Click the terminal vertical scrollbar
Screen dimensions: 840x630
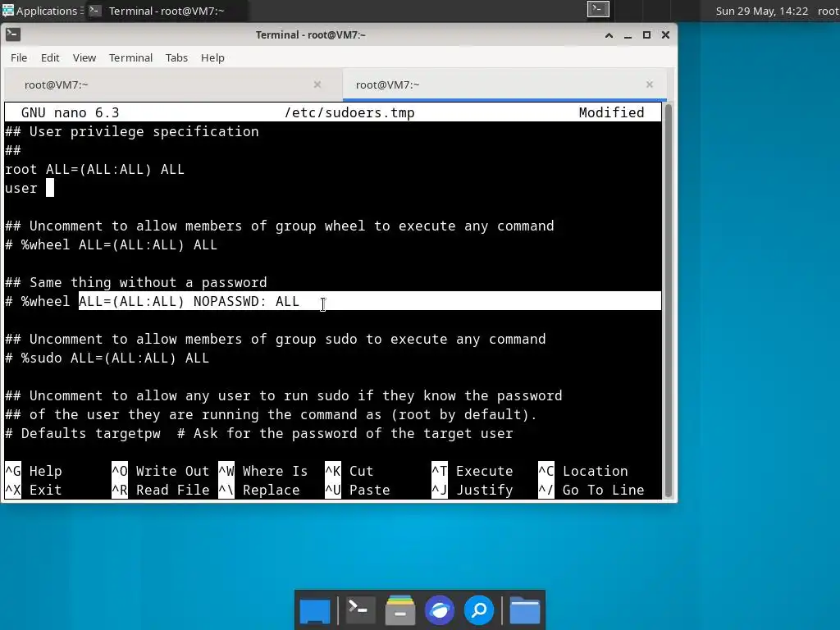[x=668, y=300]
